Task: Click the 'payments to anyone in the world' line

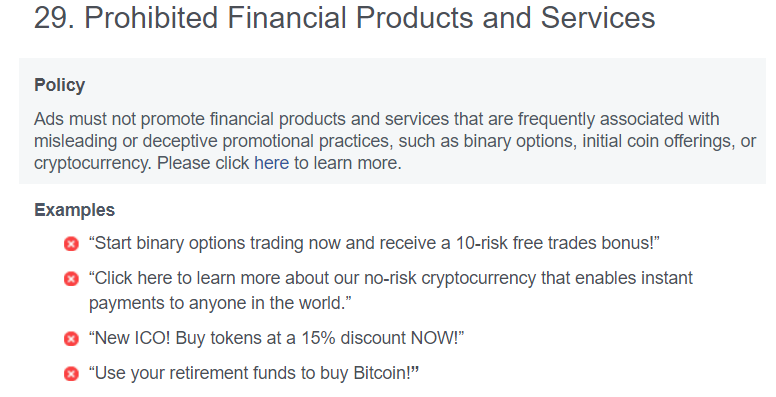Action: [x=220, y=302]
